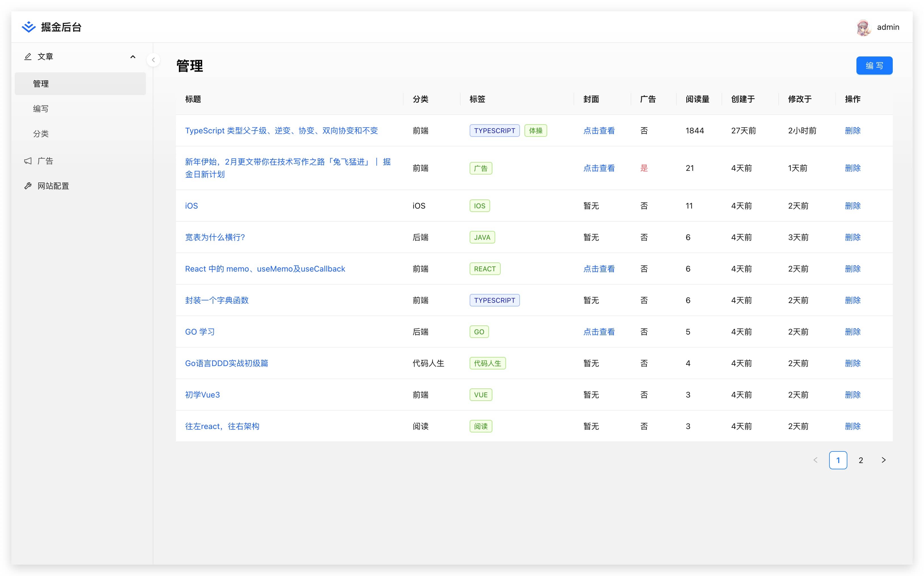Image resolution: width=924 pixels, height=576 pixels.
Task: Click the 掘金后台 logo icon
Action: 29,27
